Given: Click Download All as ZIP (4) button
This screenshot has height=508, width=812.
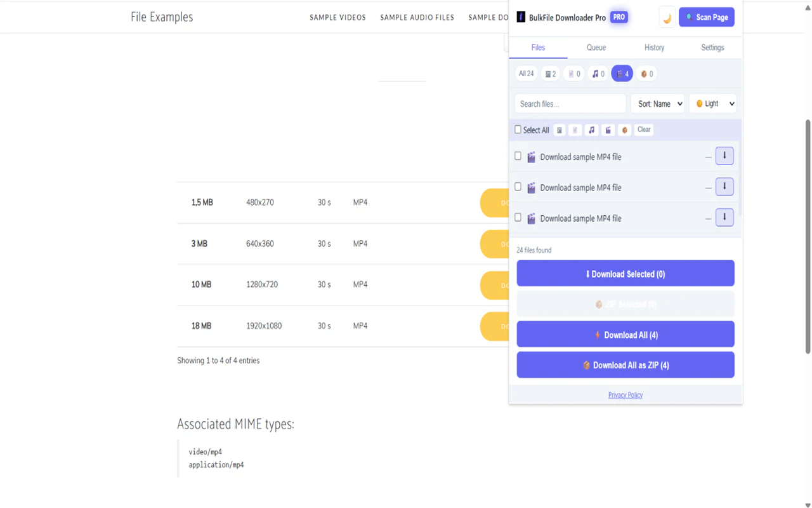Looking at the screenshot, I should point(625,365).
